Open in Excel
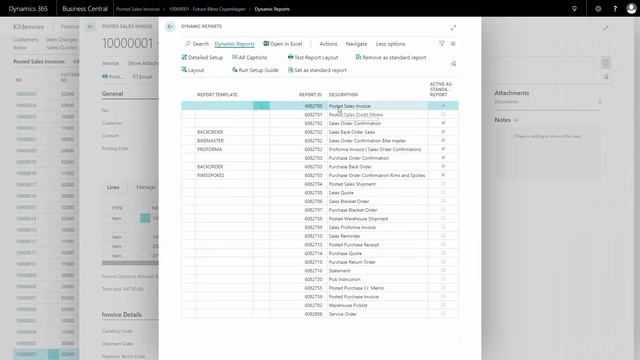Viewport: 640px width, 360px height. point(283,44)
